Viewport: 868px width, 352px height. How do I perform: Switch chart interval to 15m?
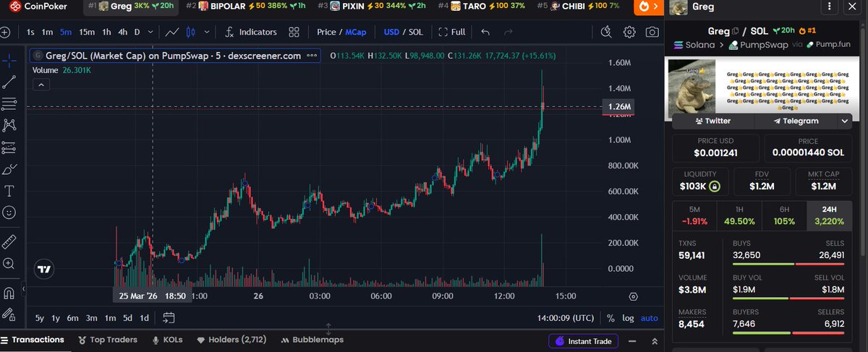[87, 33]
